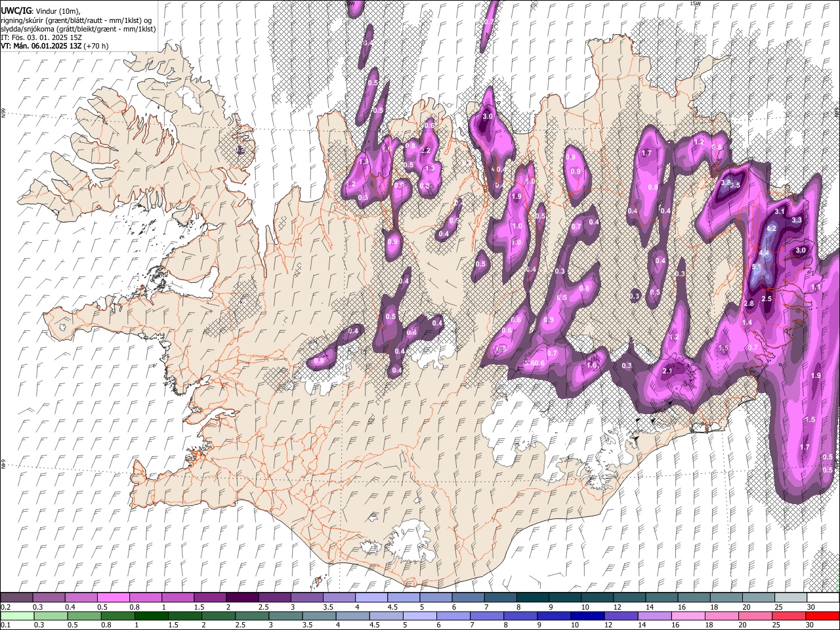Click the "0.3" label in the top legend row
The width and height of the screenshot is (840, 630).
point(38,607)
